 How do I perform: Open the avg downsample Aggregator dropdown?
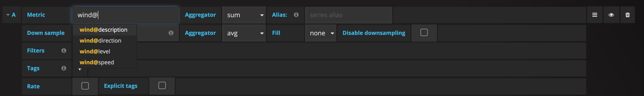(x=244, y=33)
